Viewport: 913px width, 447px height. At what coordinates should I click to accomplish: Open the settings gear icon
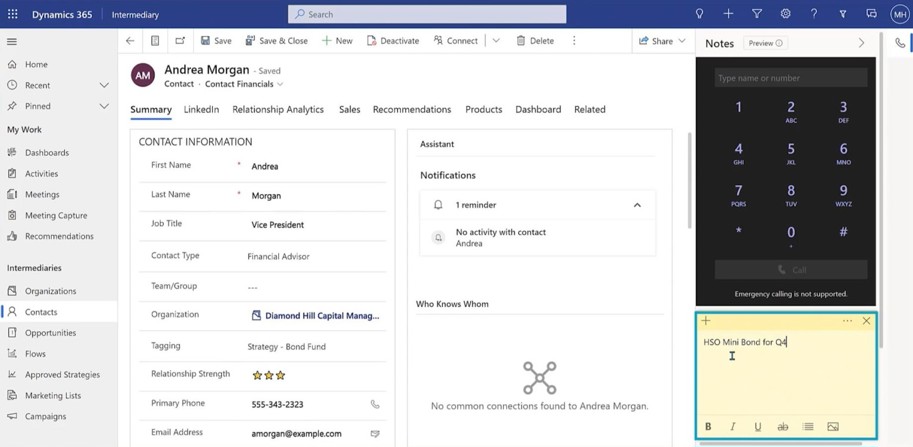coord(785,14)
